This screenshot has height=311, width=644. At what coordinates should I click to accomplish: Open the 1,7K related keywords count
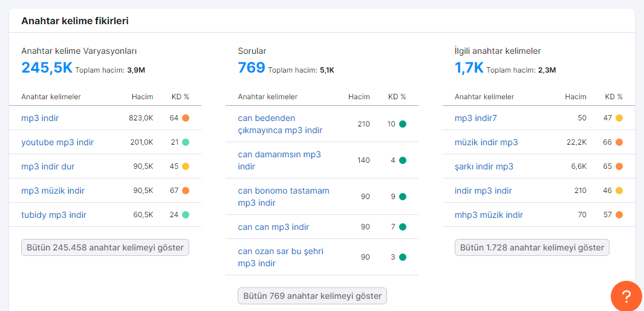click(469, 67)
